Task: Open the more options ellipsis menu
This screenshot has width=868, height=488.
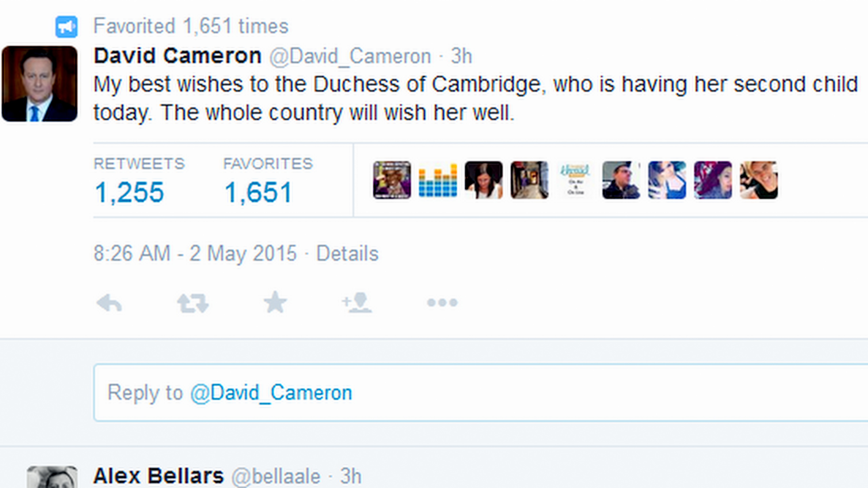Action: [x=442, y=302]
